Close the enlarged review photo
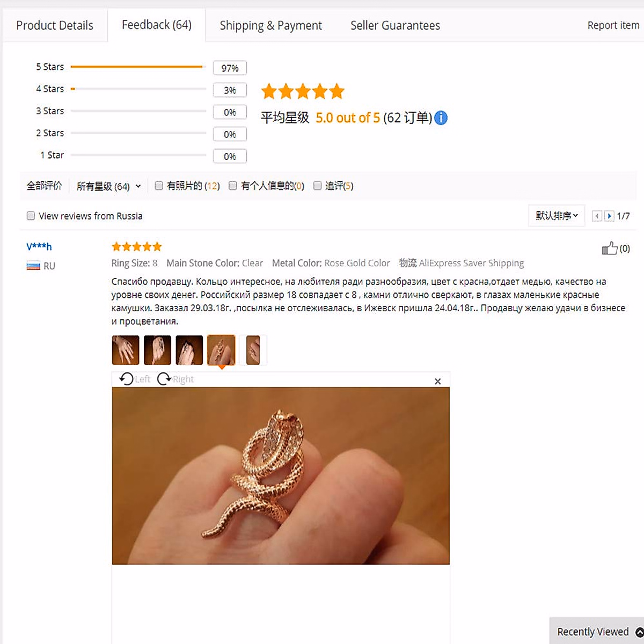 437,381
